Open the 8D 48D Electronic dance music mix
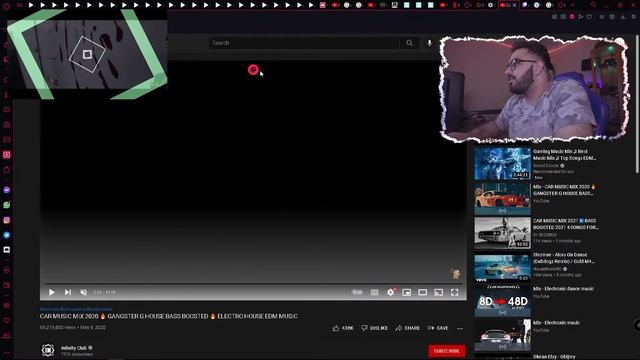Viewport: 640px width, 360px height. pyautogui.click(x=502, y=302)
